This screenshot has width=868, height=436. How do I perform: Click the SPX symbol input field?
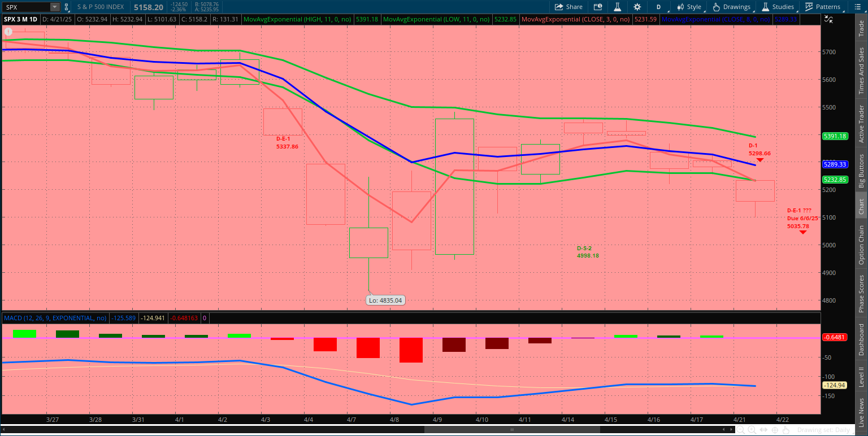point(26,7)
